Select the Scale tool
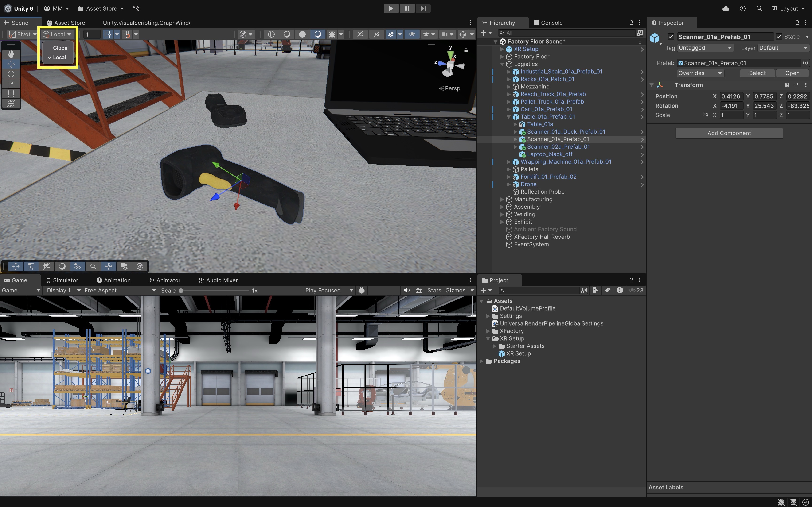 click(11, 84)
